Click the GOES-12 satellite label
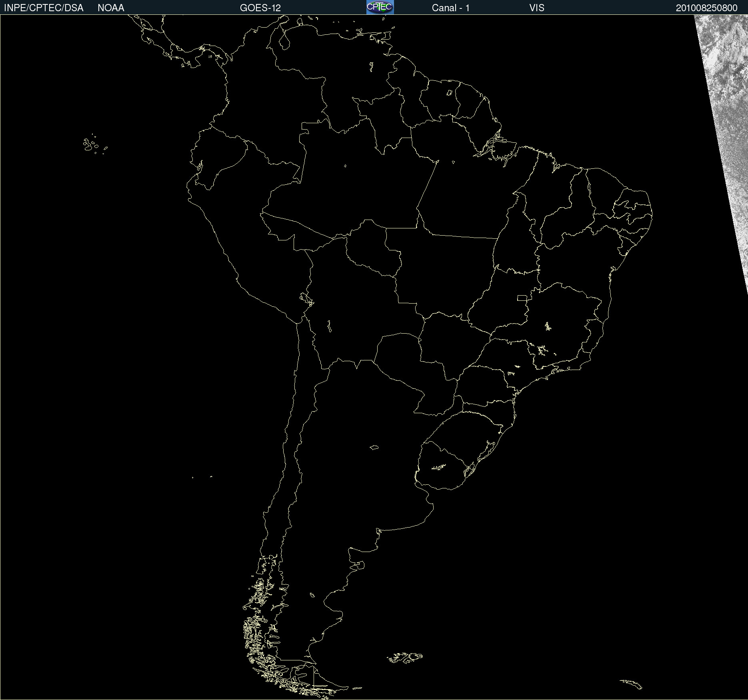 [x=260, y=8]
